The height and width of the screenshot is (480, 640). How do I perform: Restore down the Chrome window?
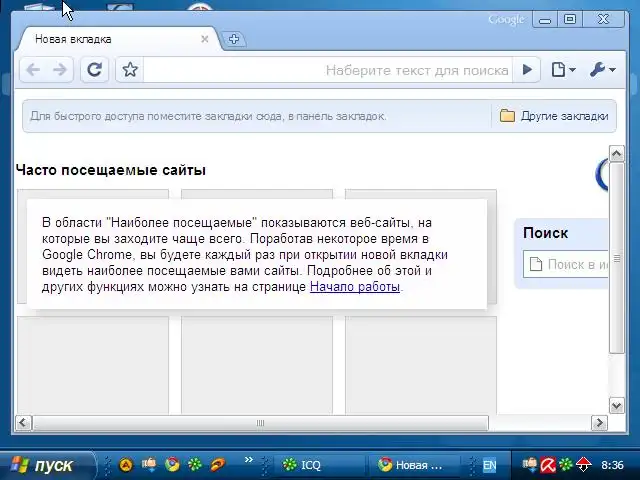pos(570,20)
